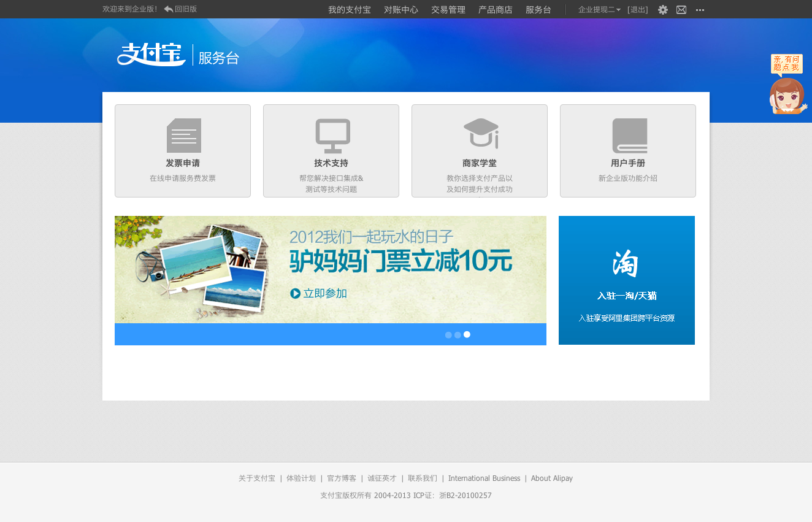812x522 pixels.
Task: Open 交易管理 menu item
Action: 448,10
